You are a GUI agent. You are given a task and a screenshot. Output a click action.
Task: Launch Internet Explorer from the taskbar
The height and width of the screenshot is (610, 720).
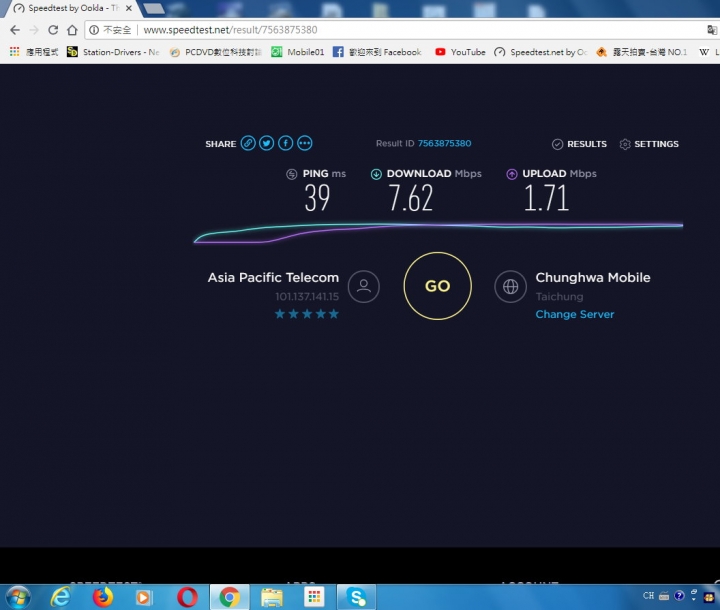point(60,597)
